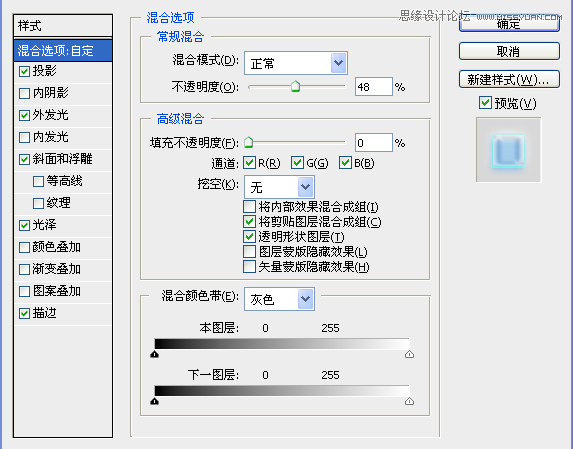
Task: Click the 样式 panel header
Action: [x=62, y=26]
